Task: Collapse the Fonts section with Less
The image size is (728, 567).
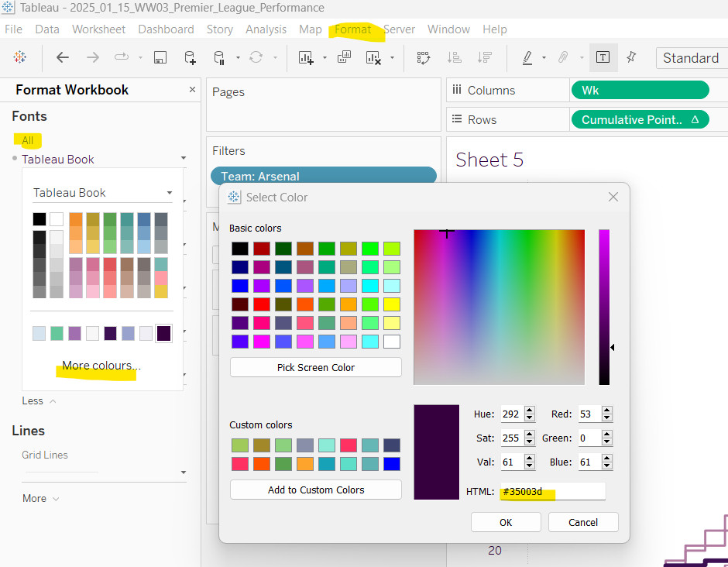Action: point(39,400)
